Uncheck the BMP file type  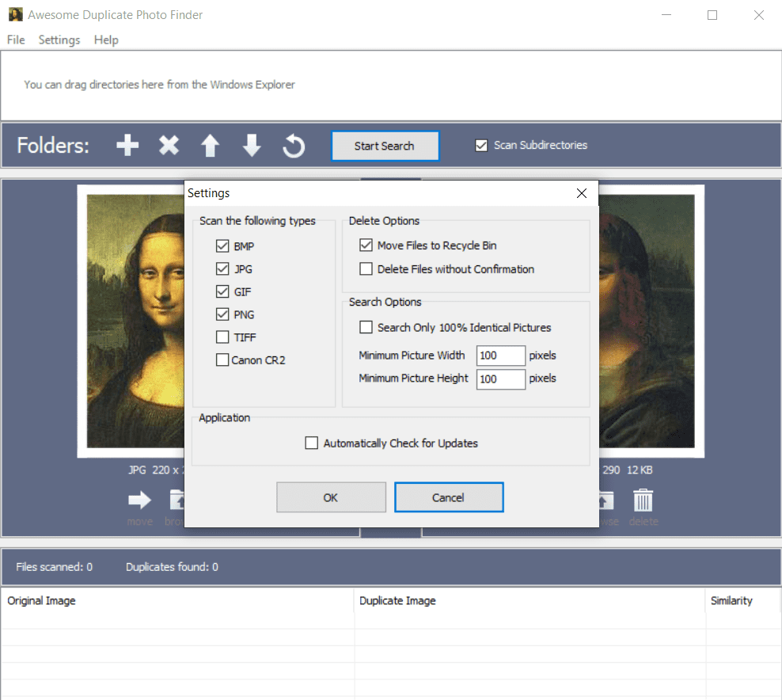tap(222, 246)
